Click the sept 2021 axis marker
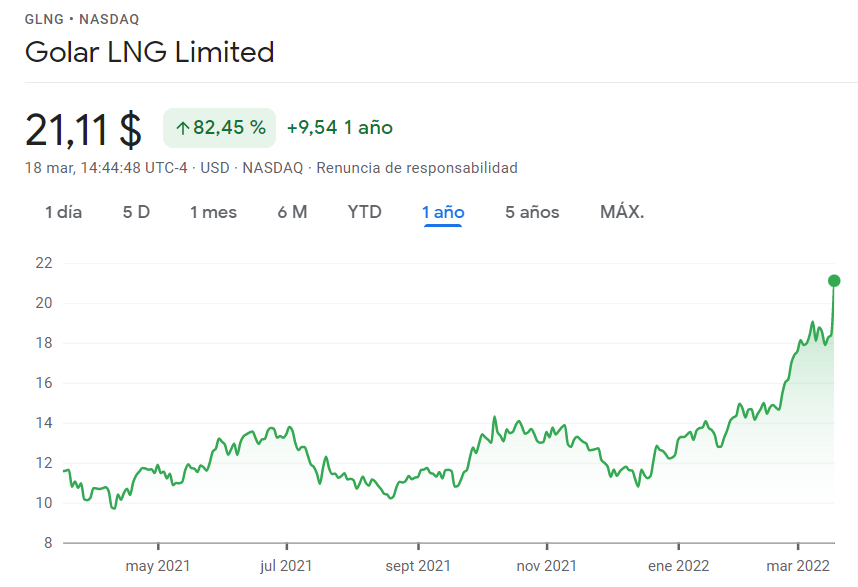Screen dimensions: 858x587 click(418, 566)
